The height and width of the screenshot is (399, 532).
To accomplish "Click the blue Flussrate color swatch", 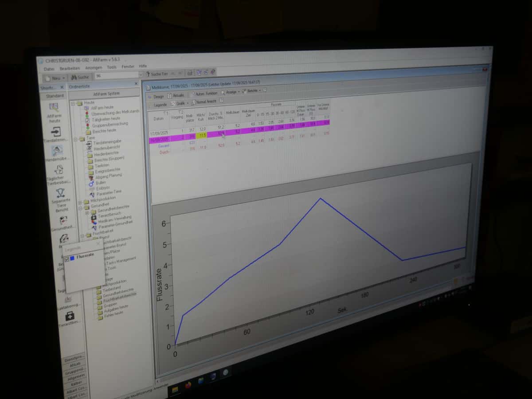I will [x=72, y=258].
